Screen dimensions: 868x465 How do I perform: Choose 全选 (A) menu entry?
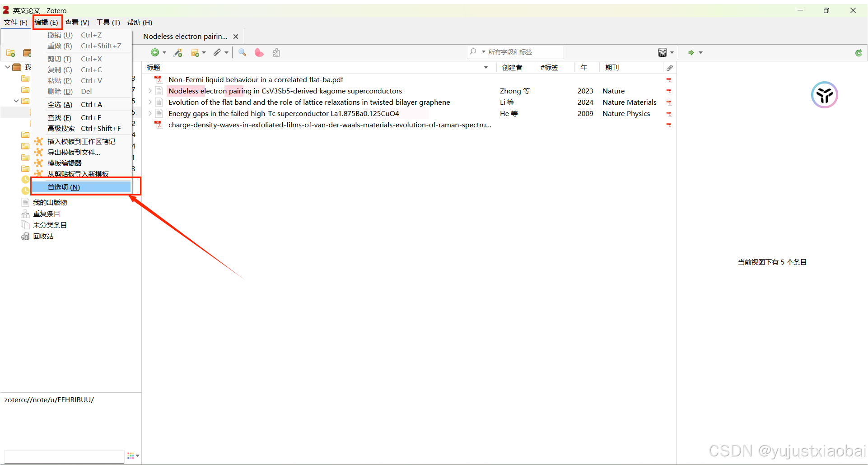81,104
